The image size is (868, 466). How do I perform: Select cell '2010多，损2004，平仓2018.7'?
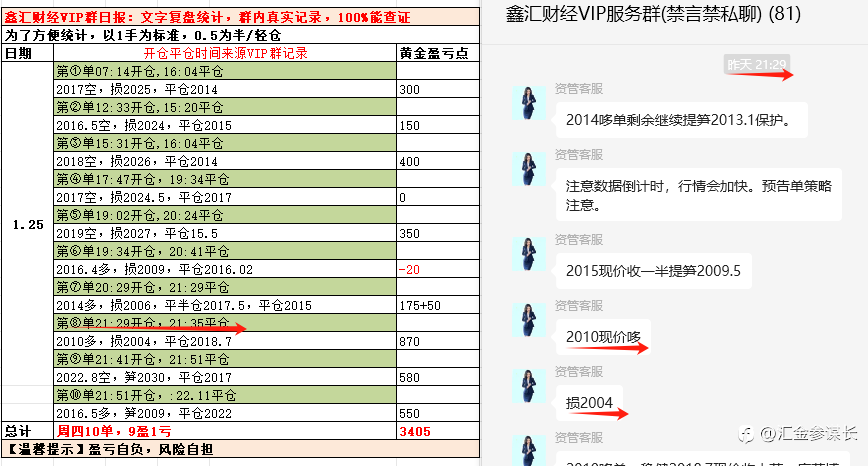225,341
